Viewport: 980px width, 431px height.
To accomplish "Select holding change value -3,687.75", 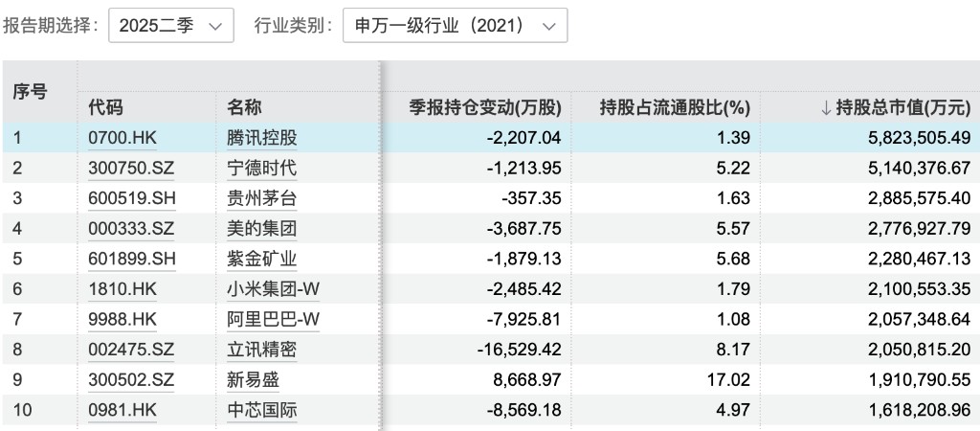I will (x=523, y=228).
